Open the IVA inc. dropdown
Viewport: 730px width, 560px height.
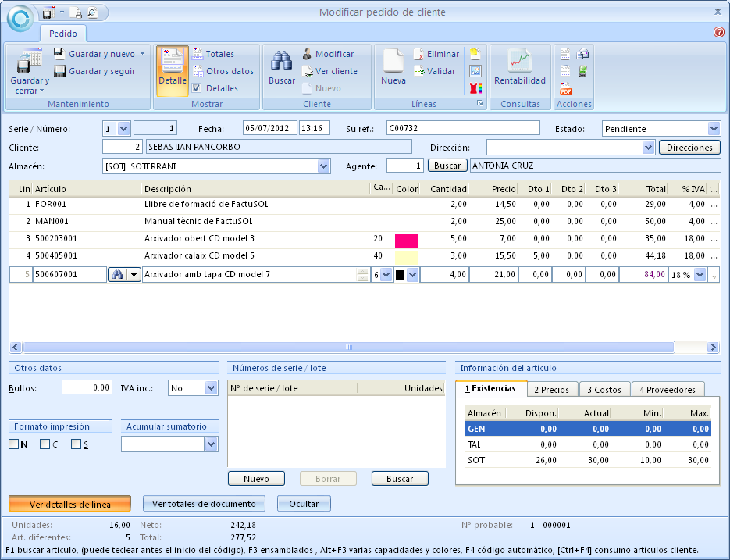pyautogui.click(x=211, y=387)
